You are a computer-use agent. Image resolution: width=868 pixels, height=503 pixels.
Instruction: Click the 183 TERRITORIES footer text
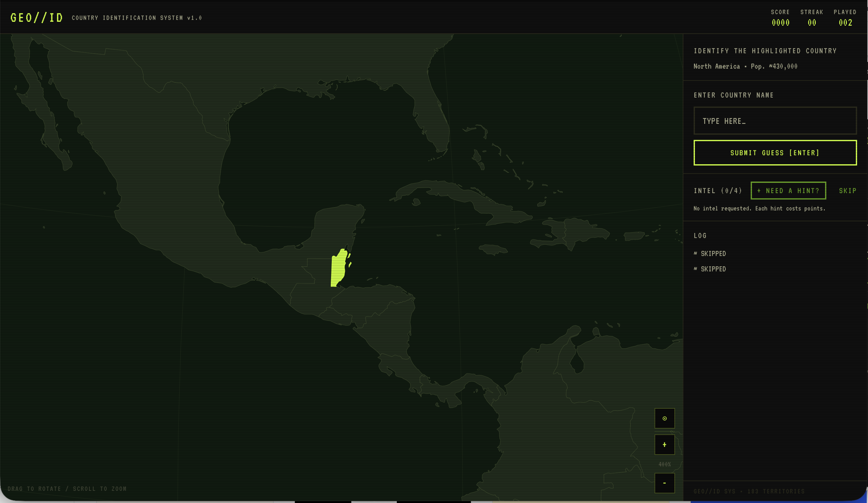click(776, 491)
